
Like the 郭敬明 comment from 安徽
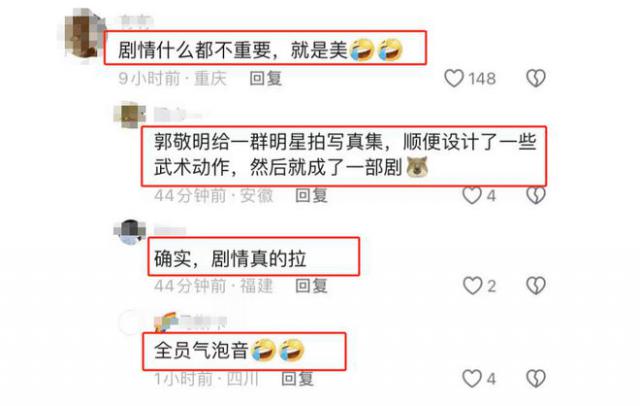tap(472, 195)
